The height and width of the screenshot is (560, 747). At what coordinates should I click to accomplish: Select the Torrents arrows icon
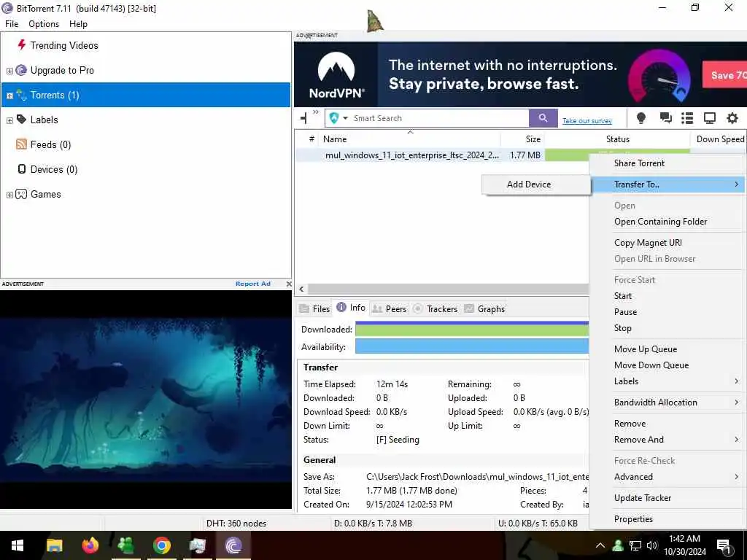pos(21,94)
